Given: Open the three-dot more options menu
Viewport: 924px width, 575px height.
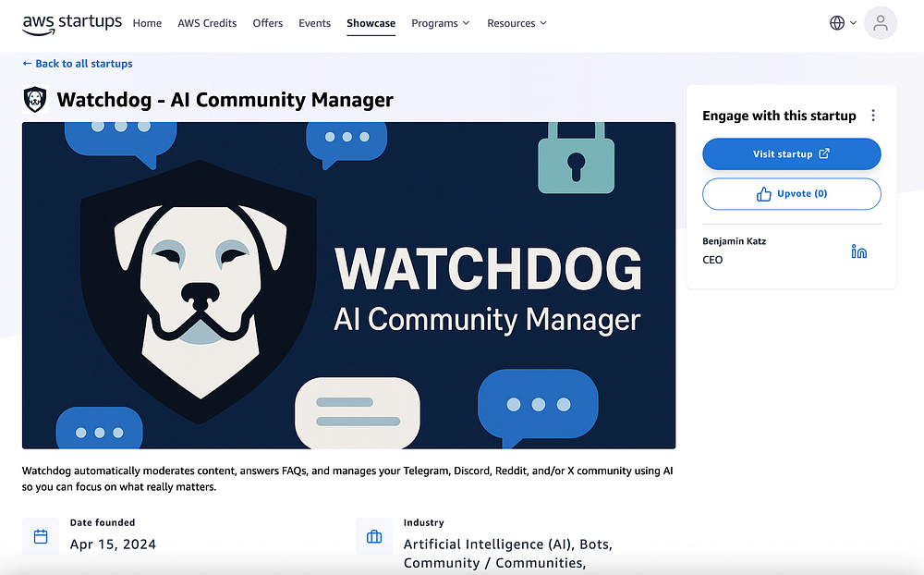Looking at the screenshot, I should point(873,116).
